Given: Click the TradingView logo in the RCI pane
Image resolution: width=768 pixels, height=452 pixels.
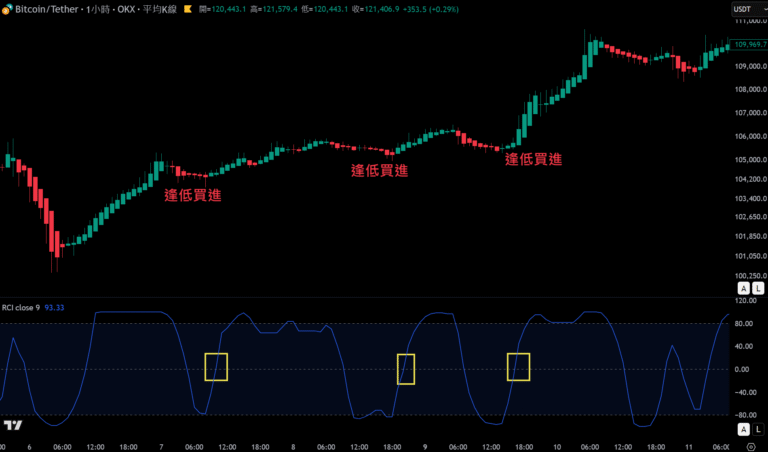Looking at the screenshot, I should point(12,426).
